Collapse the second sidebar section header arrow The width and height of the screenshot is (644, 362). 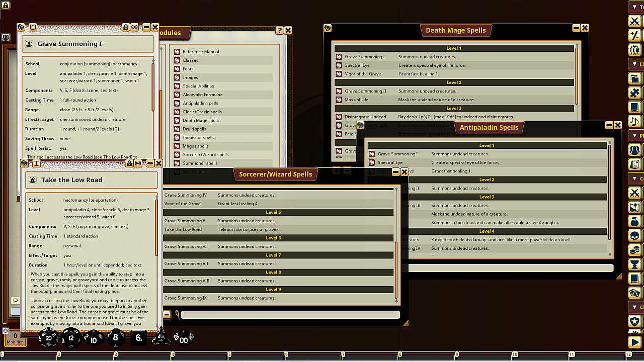634,64
